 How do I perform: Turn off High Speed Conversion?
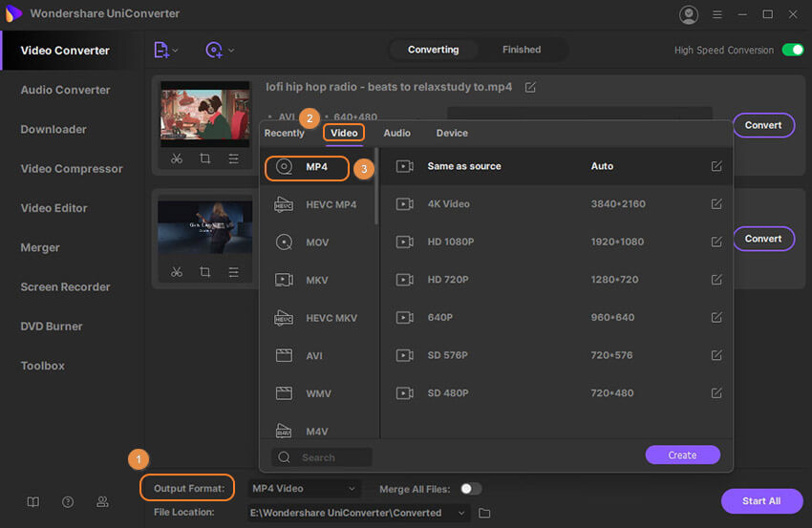[x=792, y=50]
